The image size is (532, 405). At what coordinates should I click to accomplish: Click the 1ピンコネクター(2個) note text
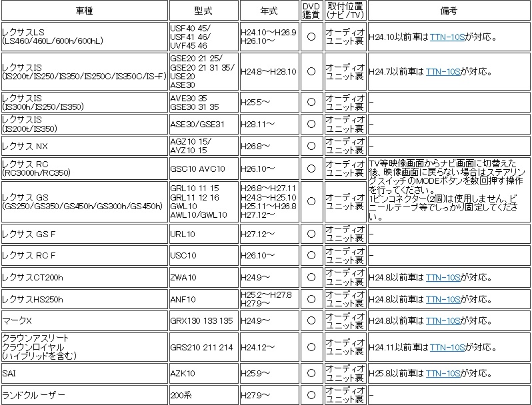coord(443,208)
